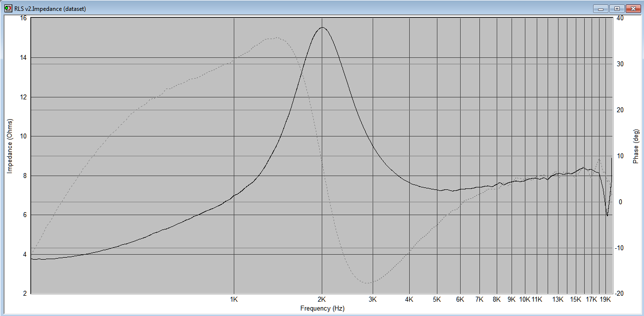Click the 5K frequency tick label

(437, 299)
